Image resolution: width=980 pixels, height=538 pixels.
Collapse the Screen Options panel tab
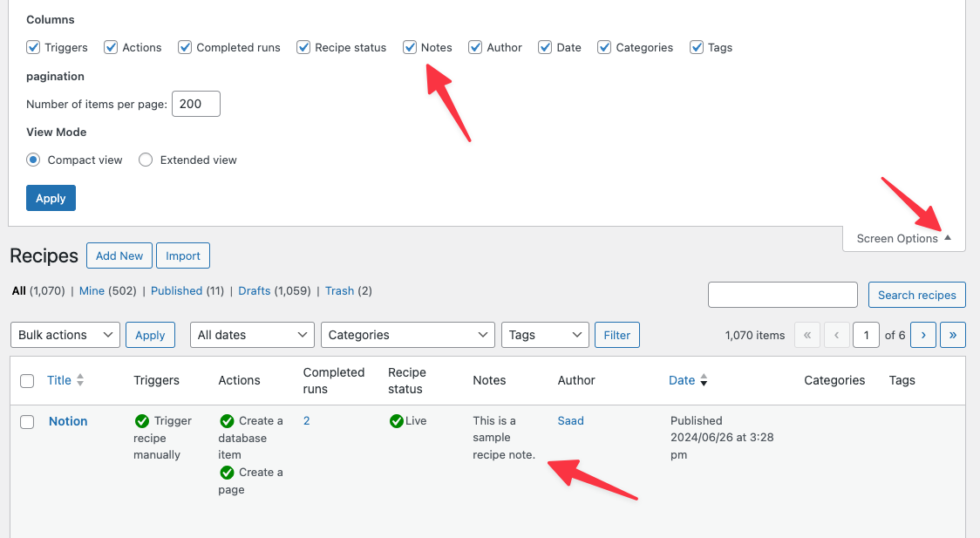[903, 238]
